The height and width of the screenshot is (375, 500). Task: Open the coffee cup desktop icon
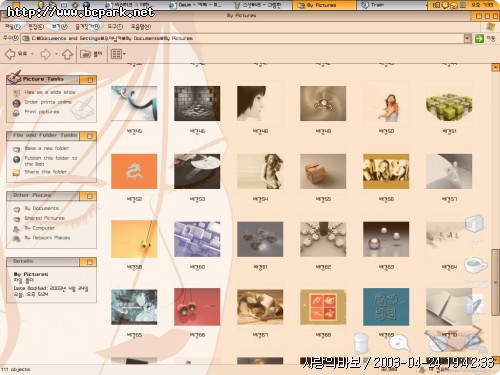[475, 266]
